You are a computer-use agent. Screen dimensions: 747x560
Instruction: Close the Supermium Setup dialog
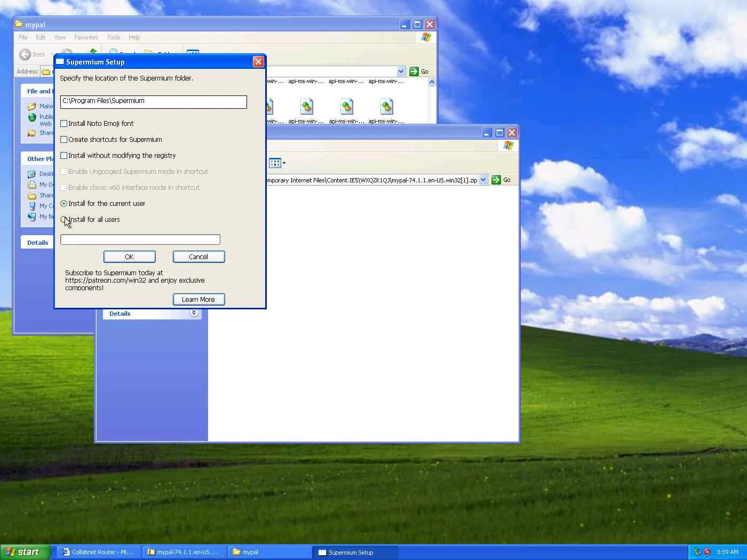click(x=258, y=62)
